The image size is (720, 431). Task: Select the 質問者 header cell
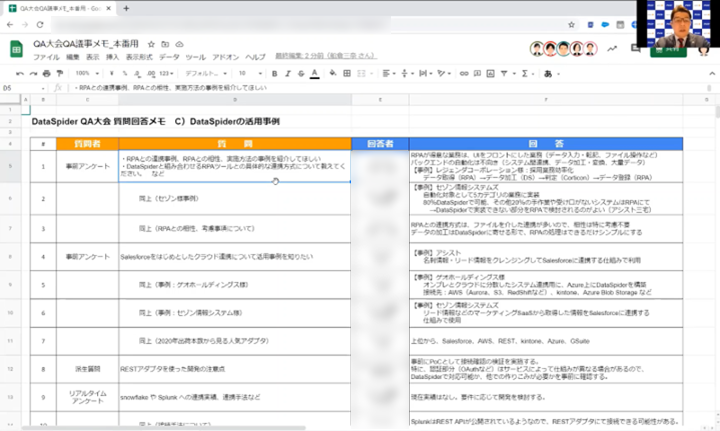point(87,144)
